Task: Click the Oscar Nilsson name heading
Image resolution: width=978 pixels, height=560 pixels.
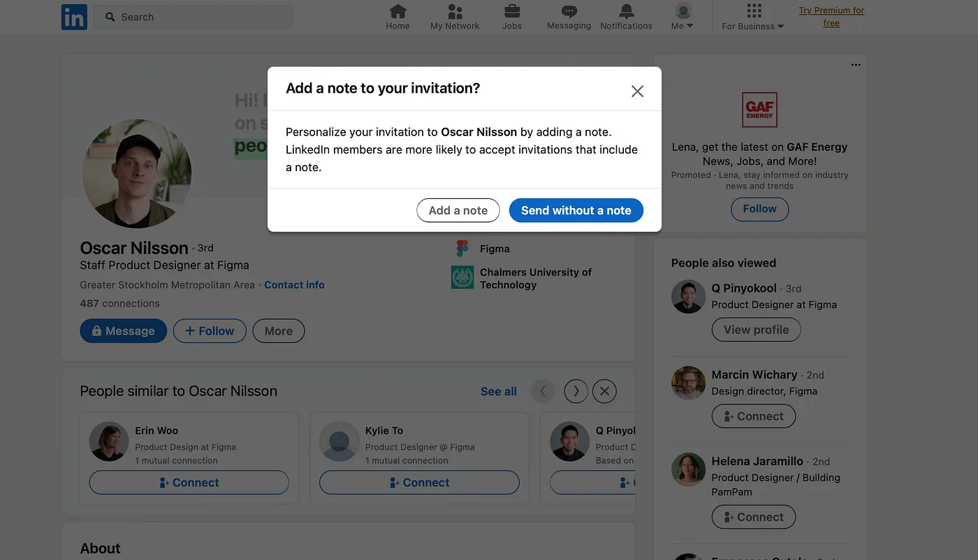Action: pyautogui.click(x=134, y=248)
